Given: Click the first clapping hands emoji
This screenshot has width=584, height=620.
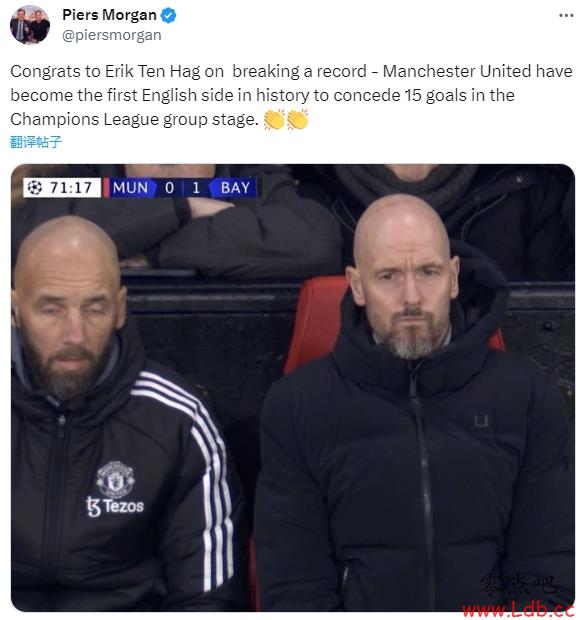Looking at the screenshot, I should [274, 119].
